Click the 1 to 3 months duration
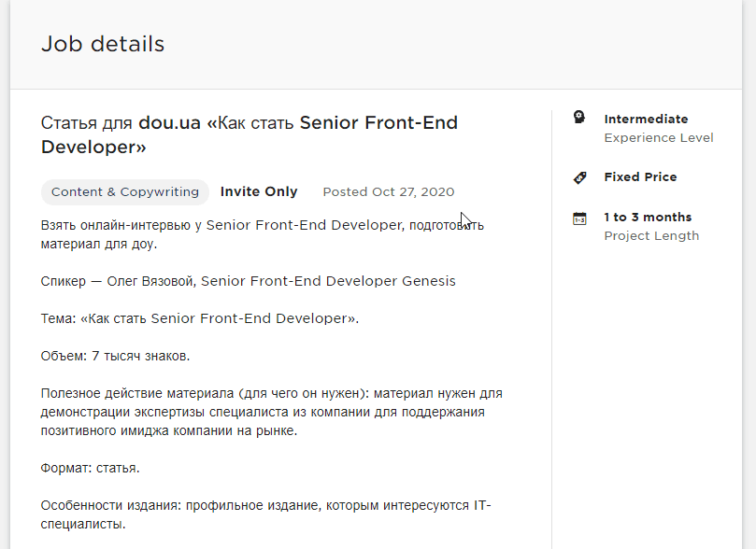The width and height of the screenshot is (756, 549). coord(648,218)
